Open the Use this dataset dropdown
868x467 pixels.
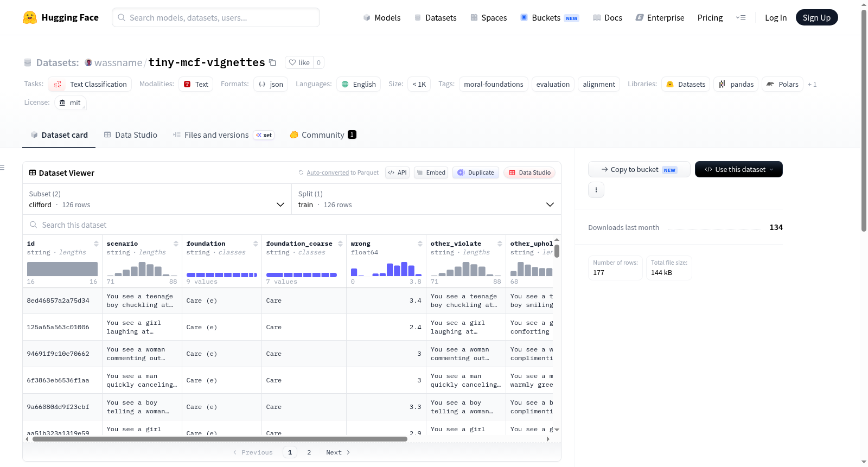point(739,169)
